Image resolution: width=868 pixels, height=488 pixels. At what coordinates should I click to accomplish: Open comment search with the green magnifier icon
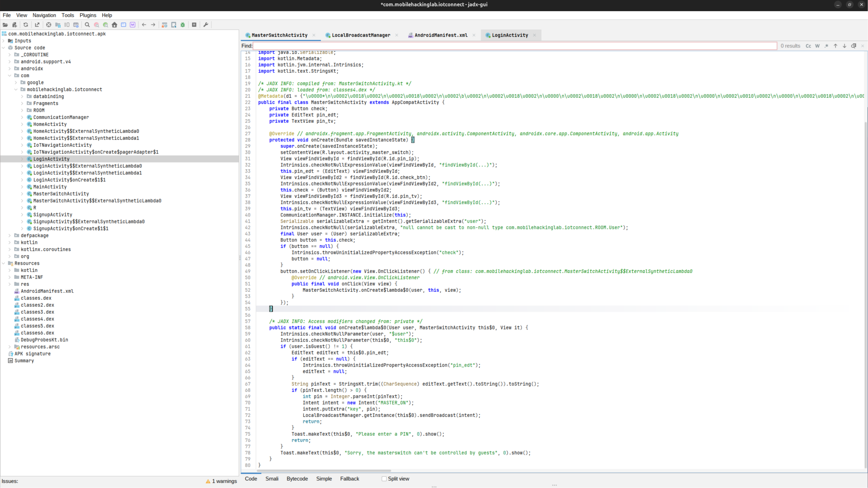pos(105,25)
